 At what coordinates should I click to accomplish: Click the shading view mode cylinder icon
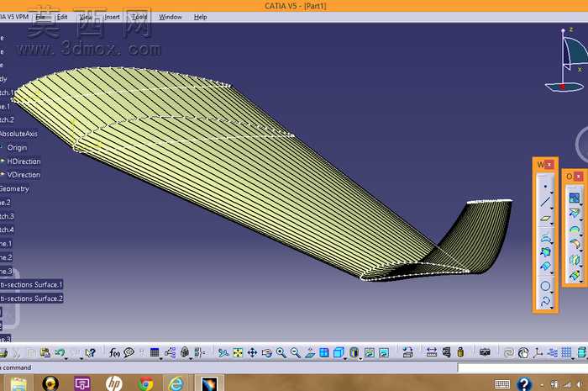(x=354, y=352)
